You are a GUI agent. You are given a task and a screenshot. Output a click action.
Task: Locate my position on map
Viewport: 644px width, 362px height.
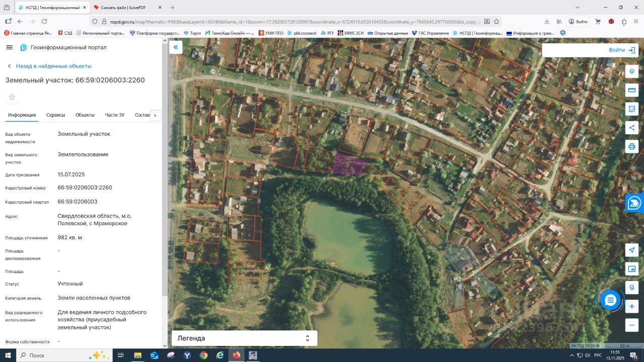(632, 250)
